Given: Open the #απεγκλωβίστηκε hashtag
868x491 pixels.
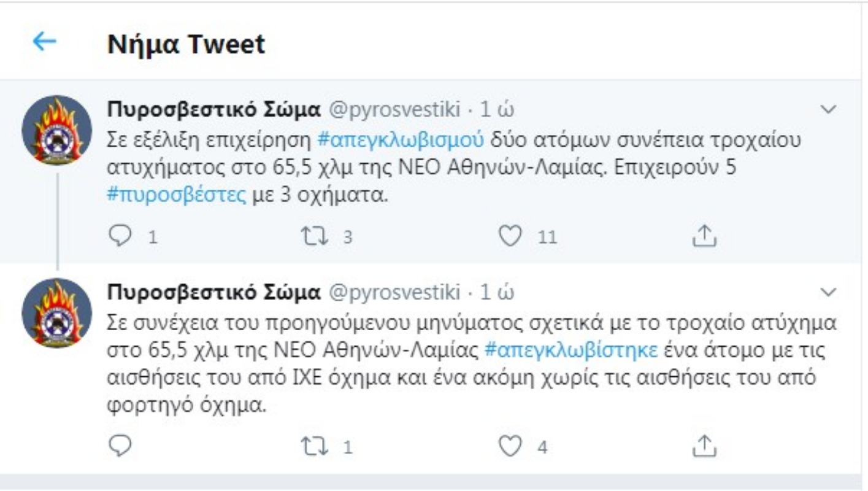Looking at the screenshot, I should pos(571,350).
